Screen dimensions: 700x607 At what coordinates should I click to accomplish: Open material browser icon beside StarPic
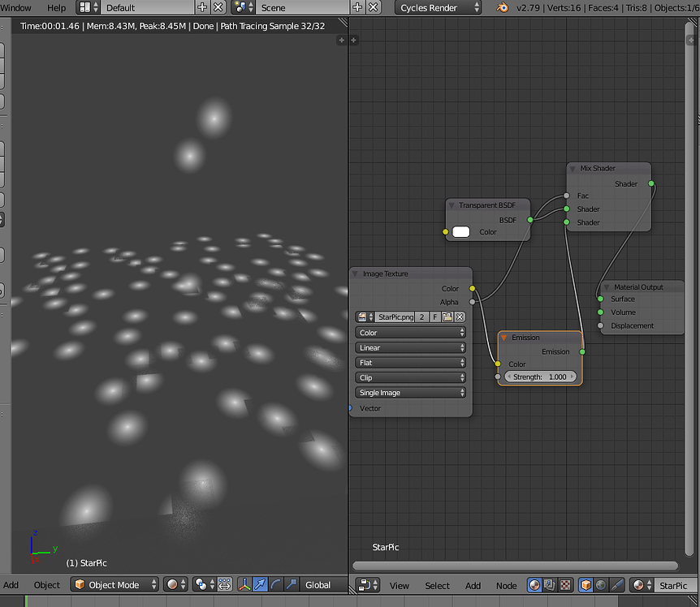pos(642,585)
